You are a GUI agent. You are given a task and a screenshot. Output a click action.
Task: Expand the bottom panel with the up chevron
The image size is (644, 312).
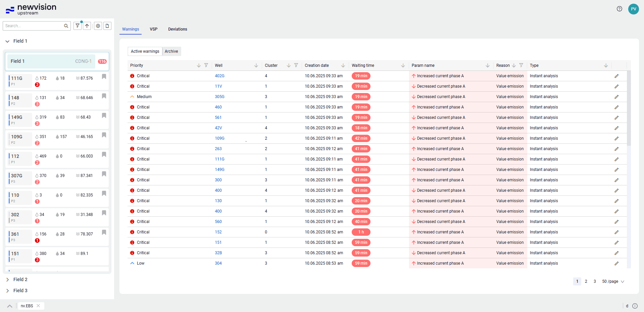point(10,306)
